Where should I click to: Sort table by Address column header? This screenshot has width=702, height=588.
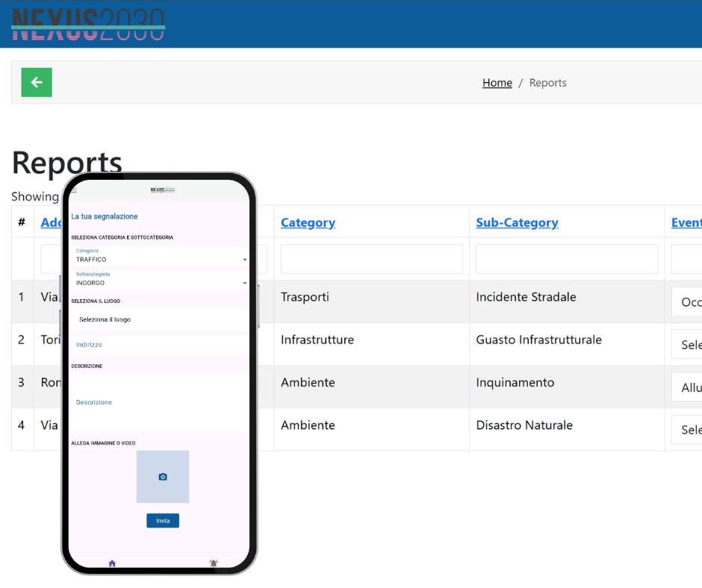51,222
